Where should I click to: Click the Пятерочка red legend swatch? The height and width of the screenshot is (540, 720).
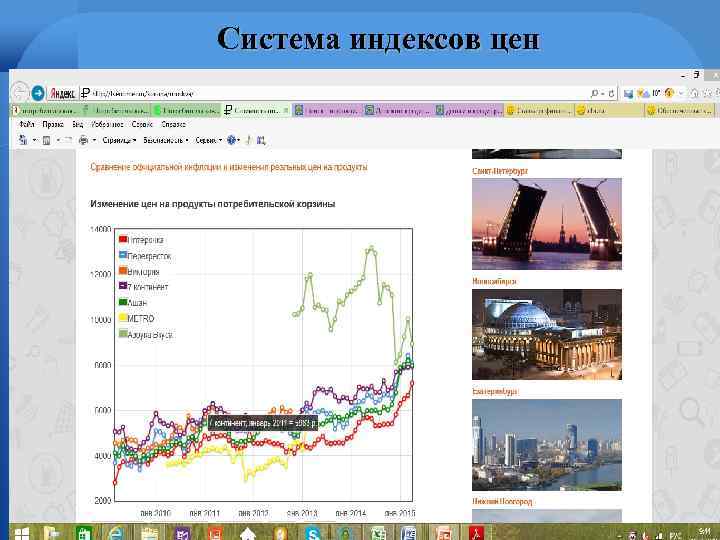[x=123, y=239]
